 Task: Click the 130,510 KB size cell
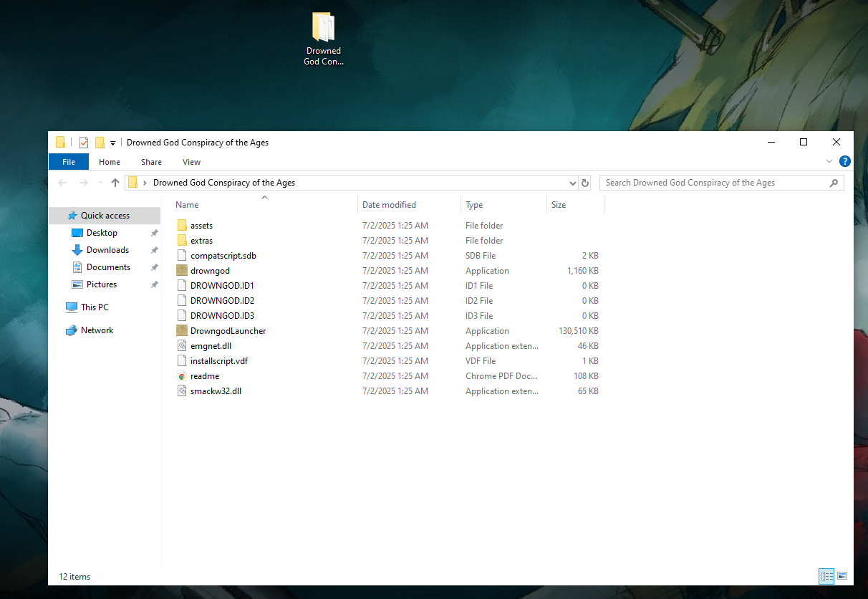pos(578,331)
